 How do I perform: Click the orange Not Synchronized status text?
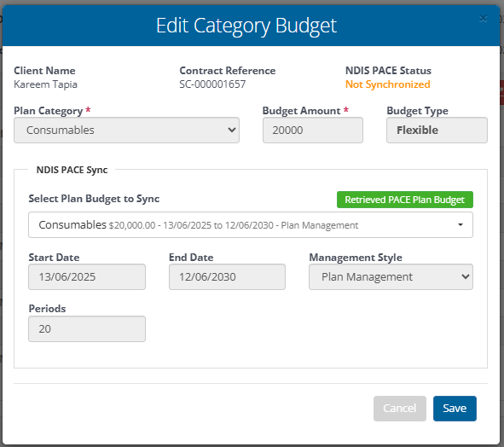[388, 84]
